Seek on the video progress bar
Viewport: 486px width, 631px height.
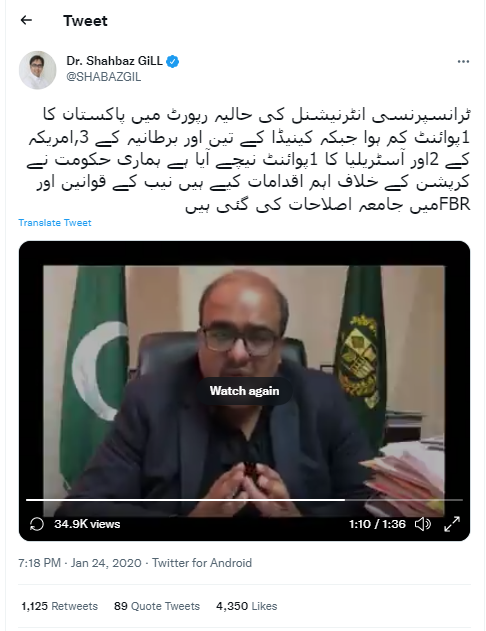pyautogui.click(x=244, y=500)
